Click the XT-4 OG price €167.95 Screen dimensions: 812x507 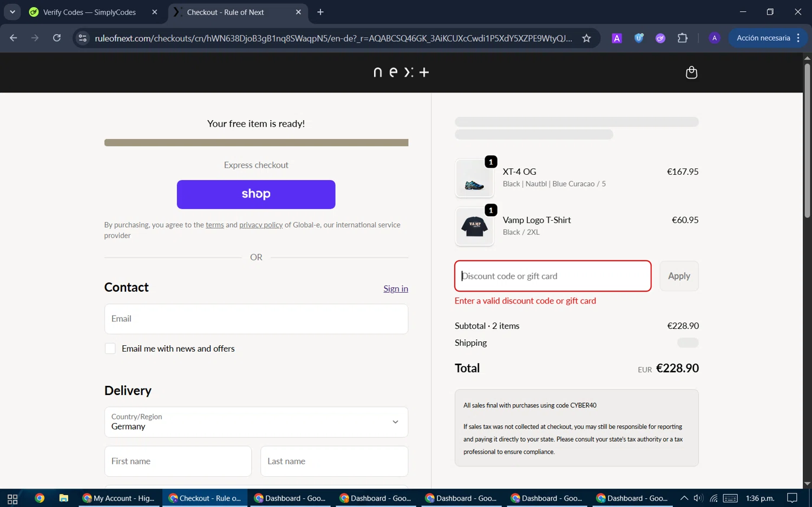tap(683, 172)
